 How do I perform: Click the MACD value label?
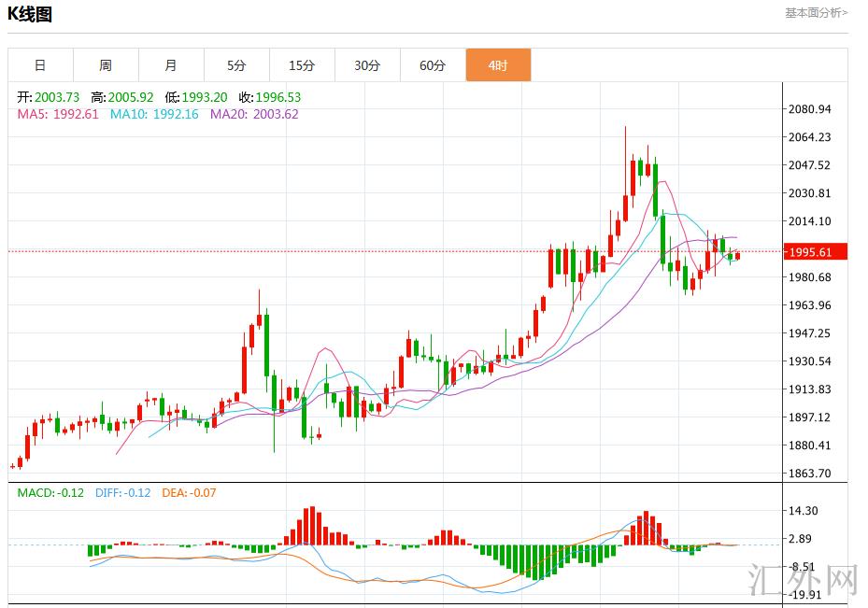click(x=50, y=493)
